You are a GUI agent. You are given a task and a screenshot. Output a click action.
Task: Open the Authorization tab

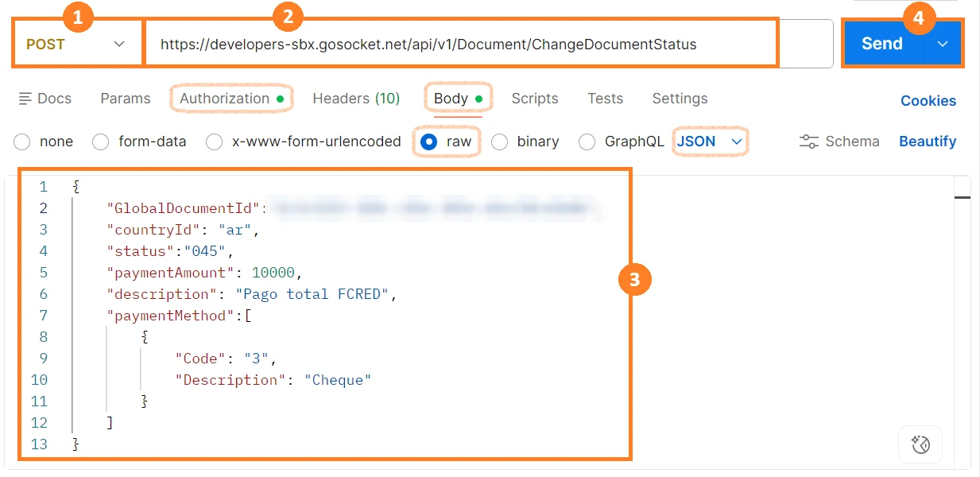click(x=232, y=99)
